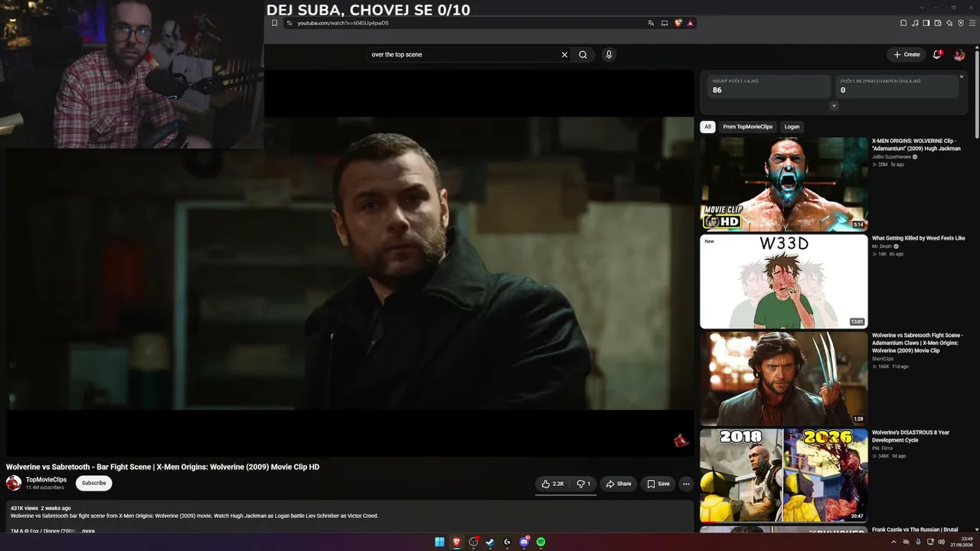Open the Windows Start menu

click(x=439, y=542)
